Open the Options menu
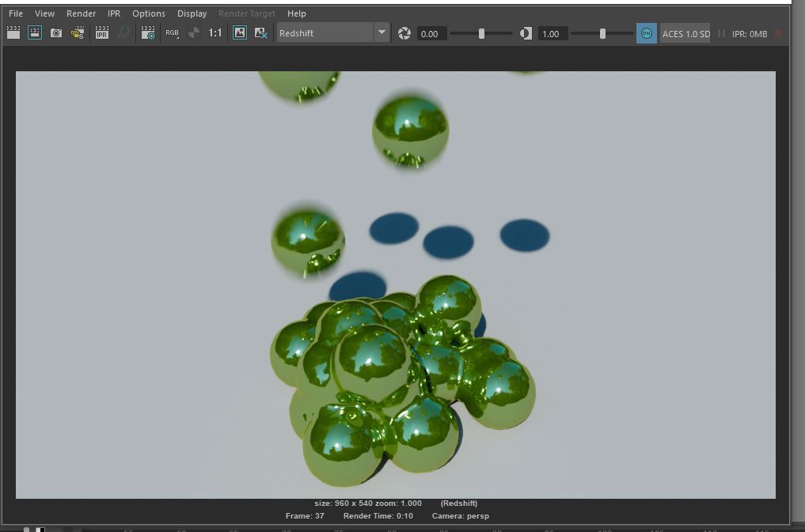Screen dimensions: 805x532 click(149, 13)
